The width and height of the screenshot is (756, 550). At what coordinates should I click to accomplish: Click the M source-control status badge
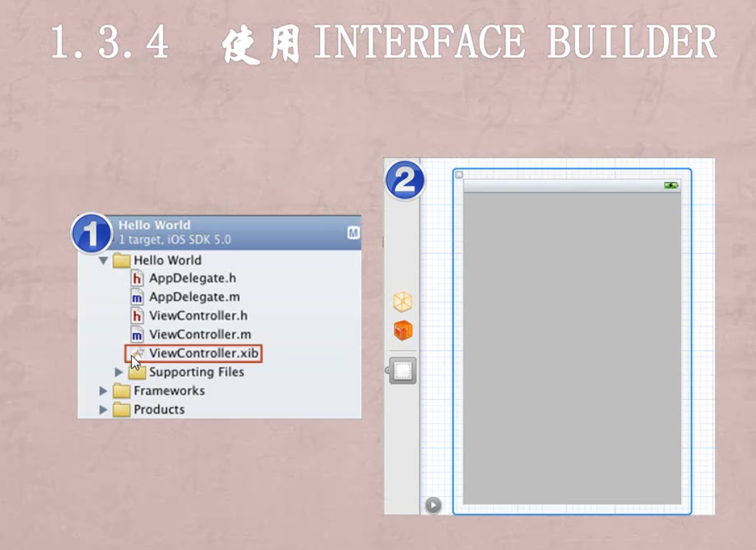click(x=353, y=233)
